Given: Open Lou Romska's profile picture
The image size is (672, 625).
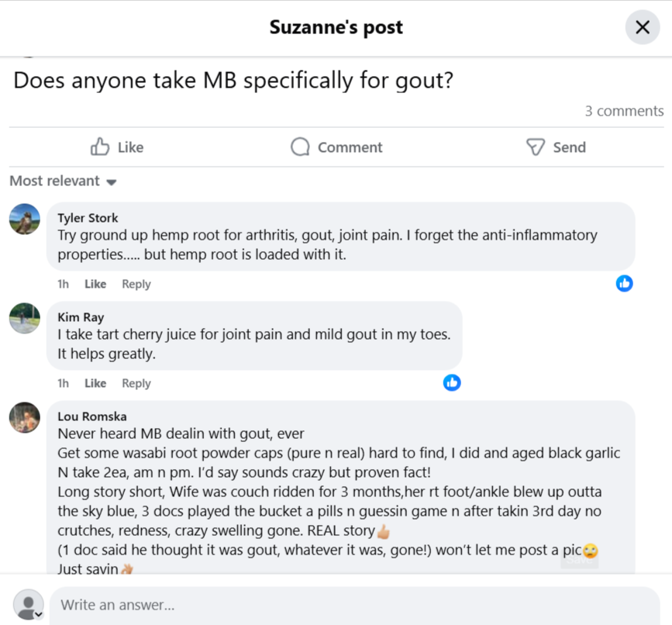Looking at the screenshot, I should (x=25, y=418).
